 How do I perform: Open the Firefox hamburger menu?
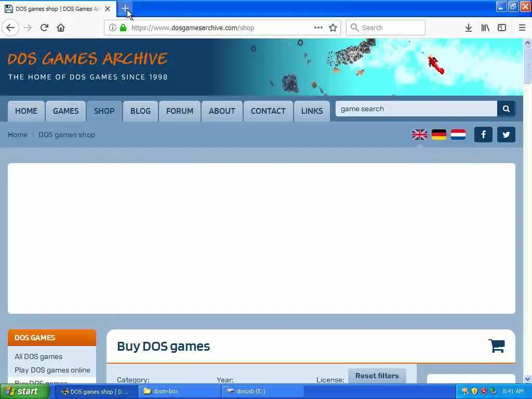pyautogui.click(x=522, y=28)
